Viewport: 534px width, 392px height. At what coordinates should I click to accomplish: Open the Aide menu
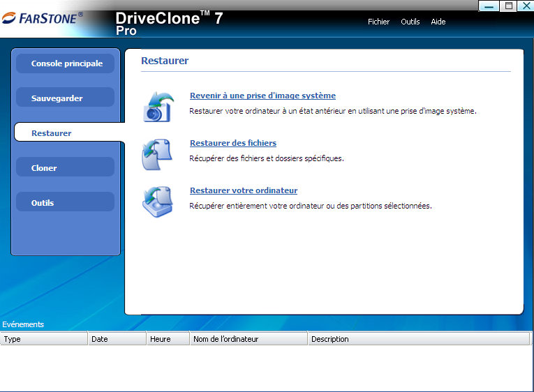pos(438,22)
